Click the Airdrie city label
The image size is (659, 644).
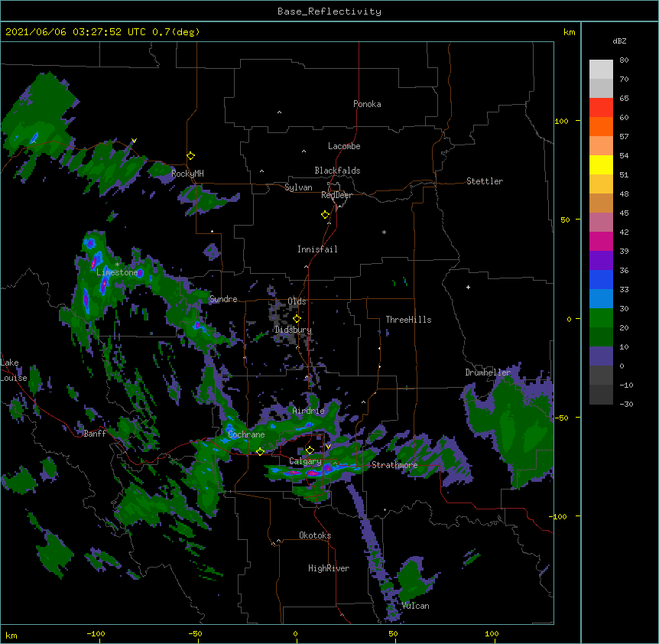click(x=308, y=411)
